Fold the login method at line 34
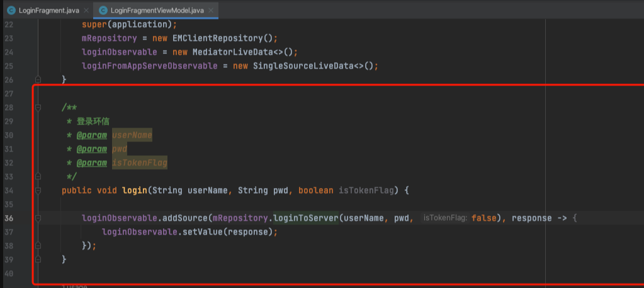Viewport: 644px width, 288px height. (38, 191)
